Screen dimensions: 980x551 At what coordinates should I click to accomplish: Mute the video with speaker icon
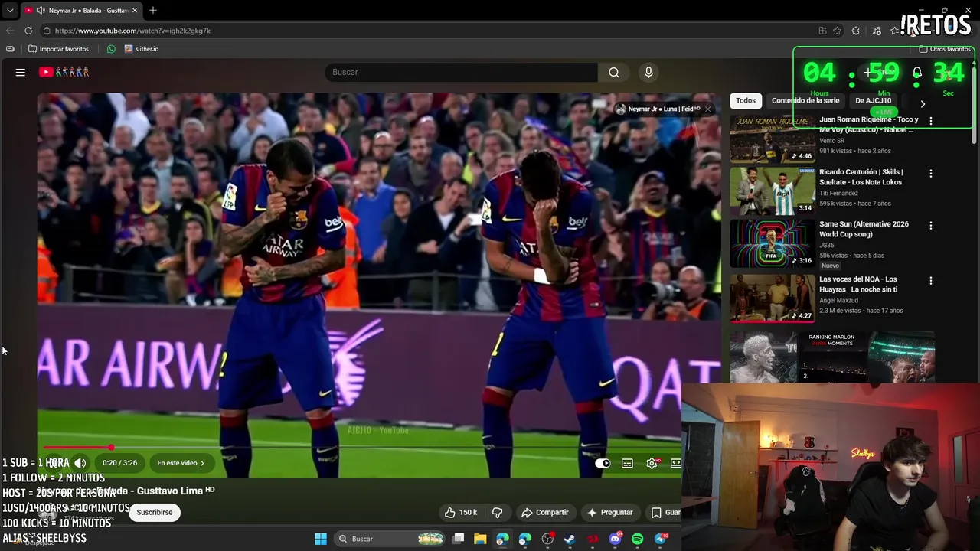pos(80,463)
